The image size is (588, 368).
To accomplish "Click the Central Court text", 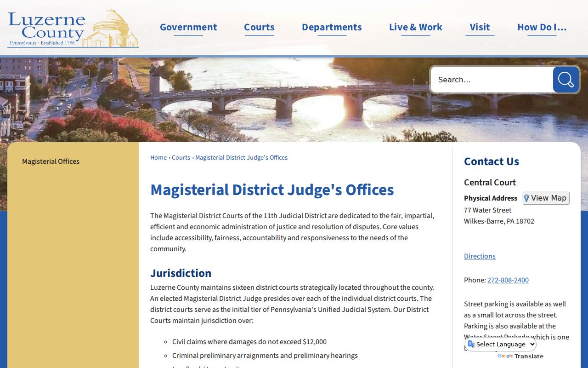I will pos(490,182).
